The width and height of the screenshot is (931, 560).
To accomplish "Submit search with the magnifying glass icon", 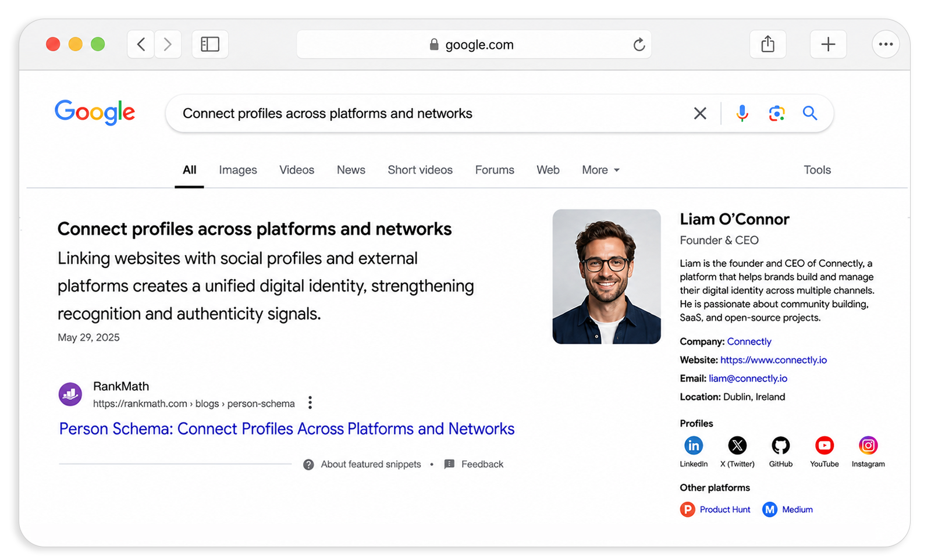I will [x=810, y=113].
